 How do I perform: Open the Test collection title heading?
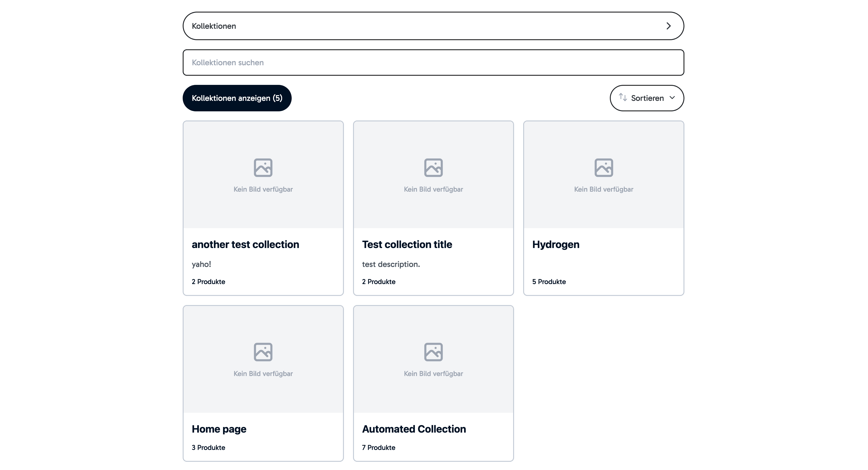pyautogui.click(x=407, y=244)
